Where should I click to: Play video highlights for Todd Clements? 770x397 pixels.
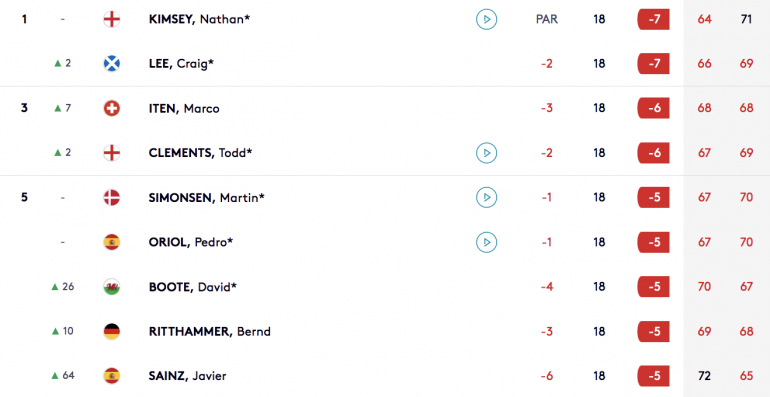coord(486,153)
